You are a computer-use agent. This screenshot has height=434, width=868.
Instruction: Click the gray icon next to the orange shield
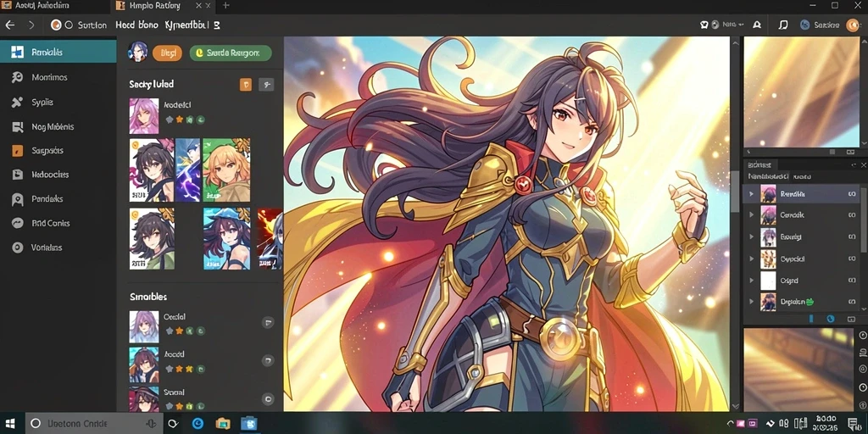(266, 84)
